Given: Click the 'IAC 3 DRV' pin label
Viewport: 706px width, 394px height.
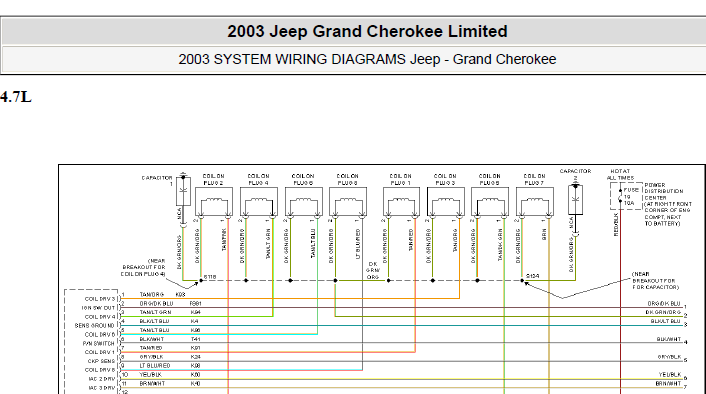Looking at the screenshot, I should (x=102, y=388).
